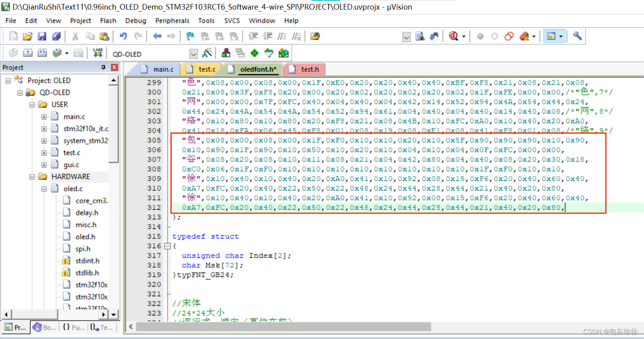Show the Templates panel tab

[x=102, y=327]
